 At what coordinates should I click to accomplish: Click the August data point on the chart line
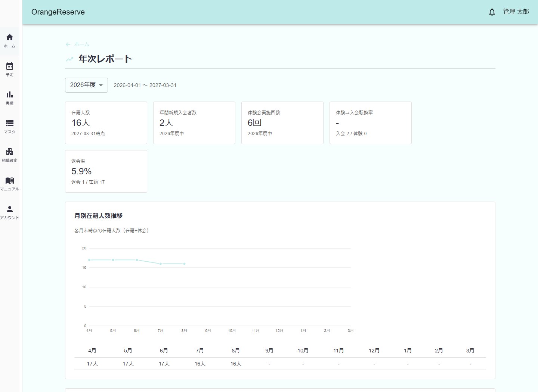184,264
